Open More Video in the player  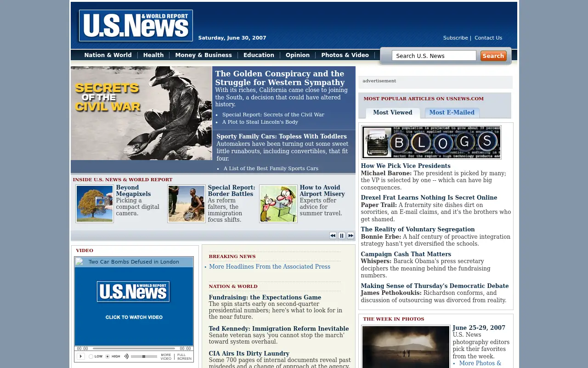pos(166,356)
